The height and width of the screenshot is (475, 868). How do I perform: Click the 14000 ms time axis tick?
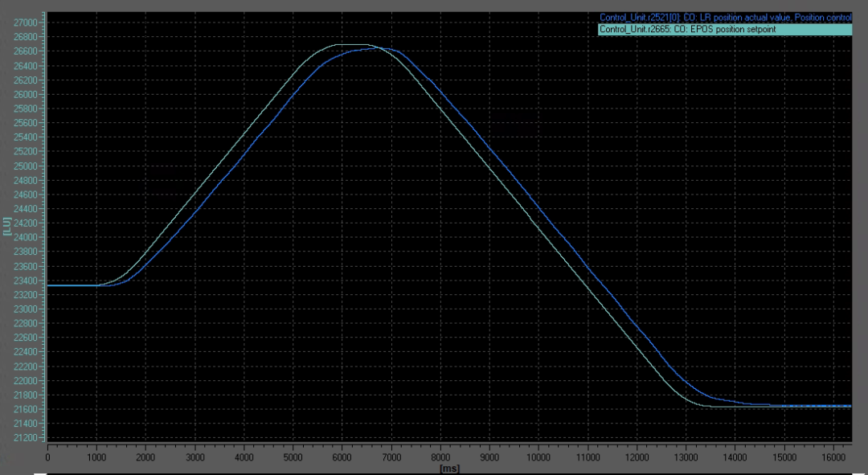735,457
